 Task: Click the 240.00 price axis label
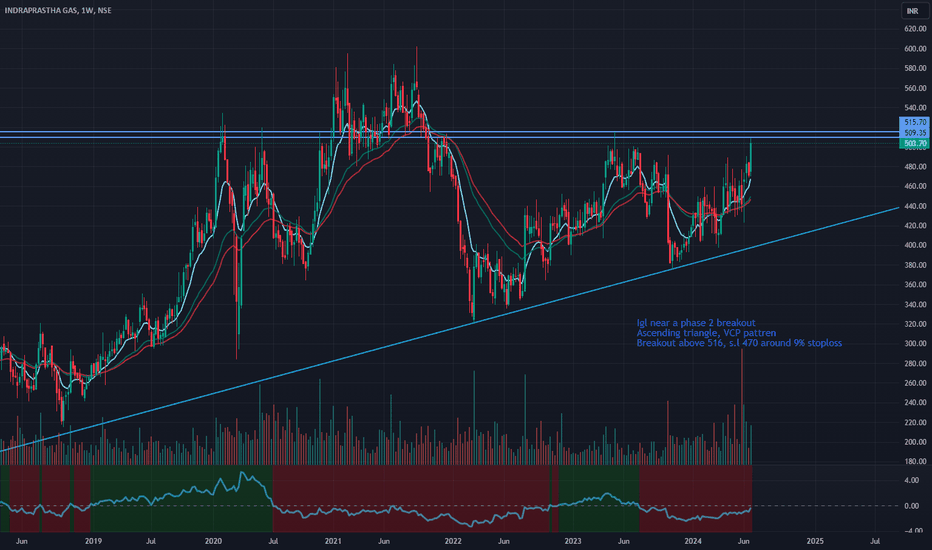click(915, 403)
